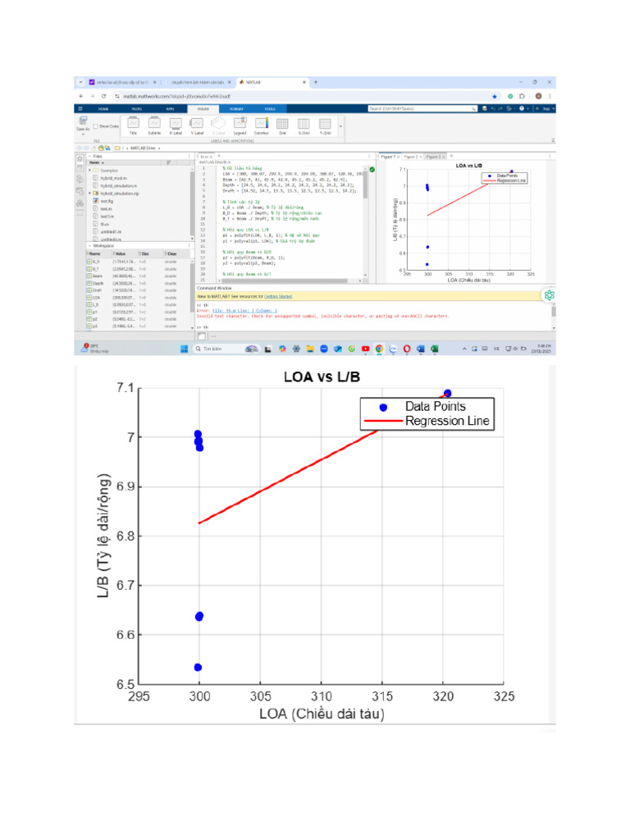The image size is (630, 840).
Task: Click the MATLAB search field
Action: (x=422, y=109)
